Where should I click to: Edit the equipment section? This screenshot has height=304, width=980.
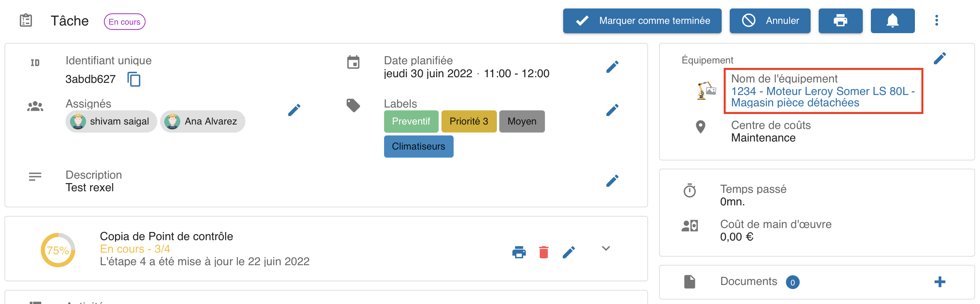[940, 59]
